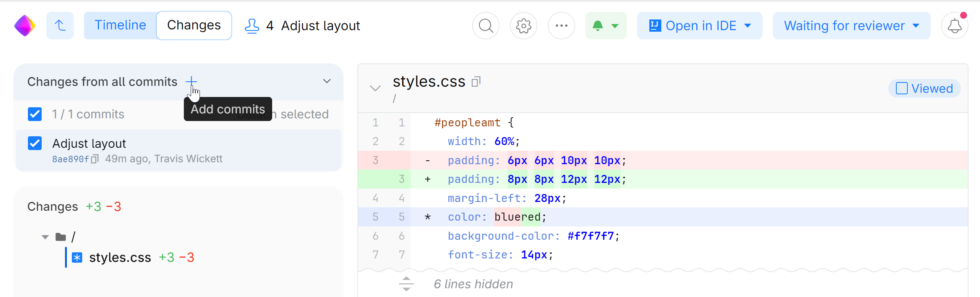Copy the styles.css file path icon
Viewport: 980px width, 297px height.
[x=476, y=82]
